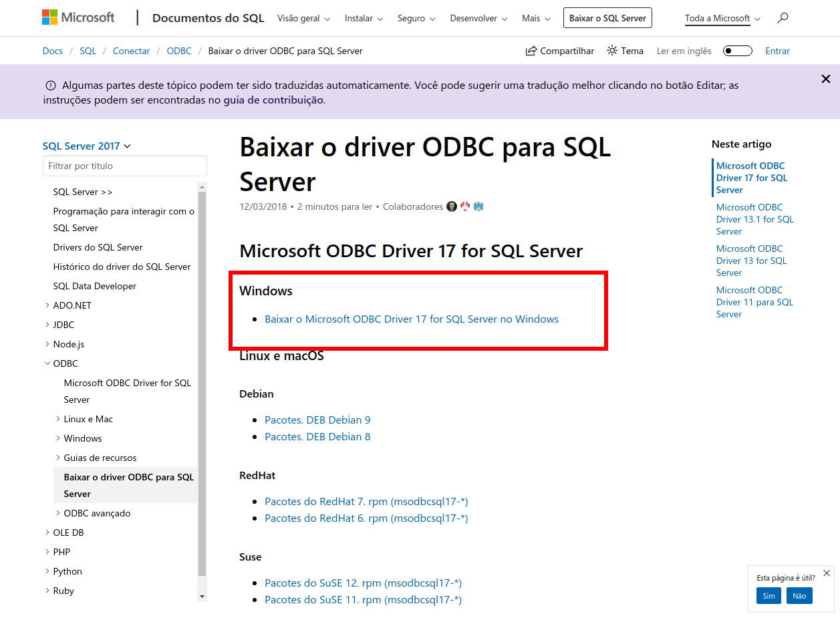
Task: Click the Compartilhar share button
Action: [x=560, y=51]
